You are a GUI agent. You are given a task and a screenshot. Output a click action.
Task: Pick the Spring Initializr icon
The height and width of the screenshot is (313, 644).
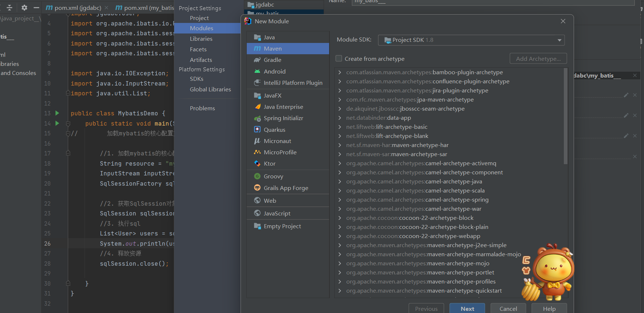(x=257, y=118)
